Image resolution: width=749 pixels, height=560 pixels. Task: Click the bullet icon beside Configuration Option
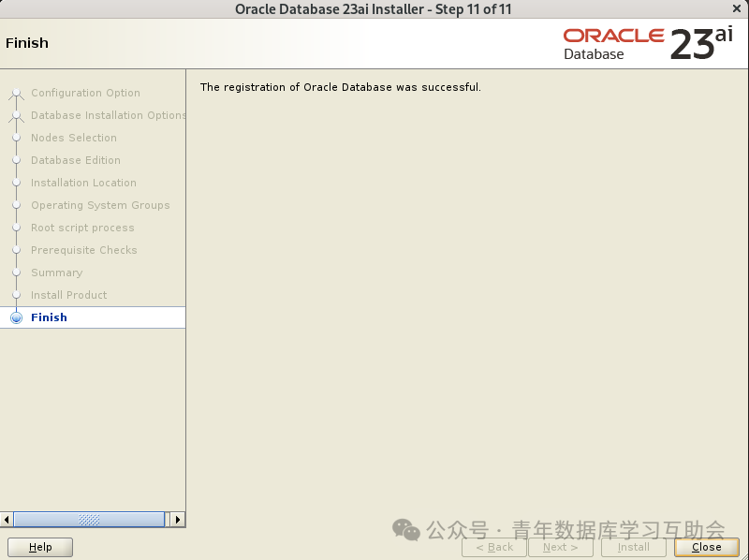click(x=16, y=93)
